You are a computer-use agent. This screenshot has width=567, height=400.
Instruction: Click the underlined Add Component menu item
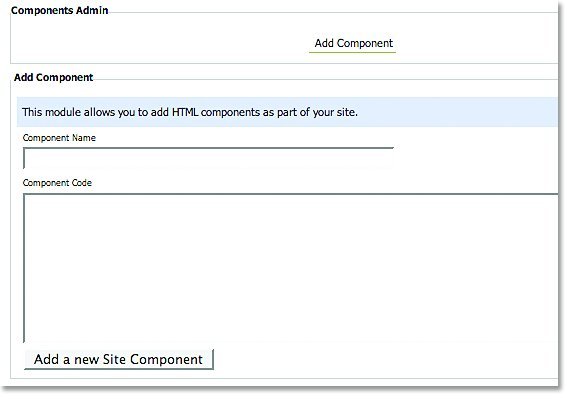(353, 43)
